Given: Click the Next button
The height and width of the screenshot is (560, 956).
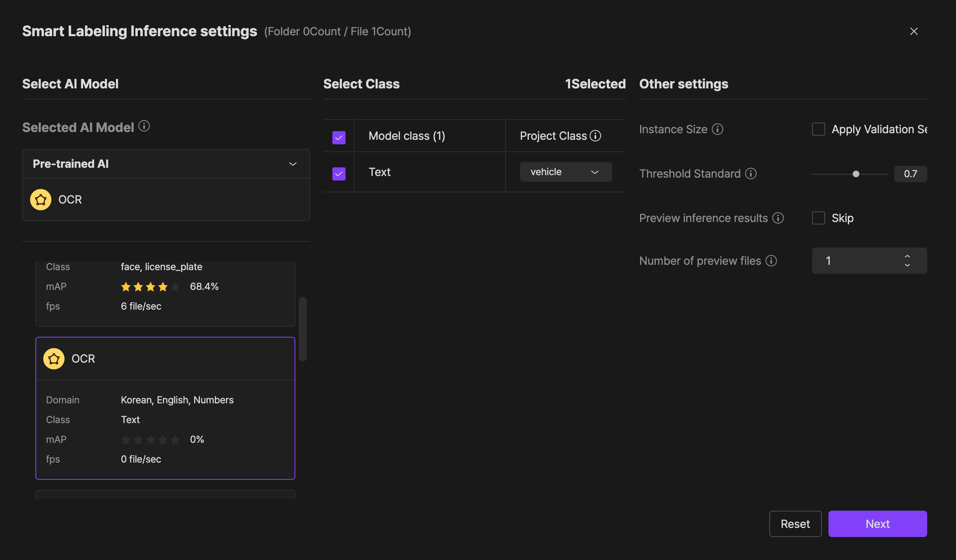Looking at the screenshot, I should pos(877,524).
